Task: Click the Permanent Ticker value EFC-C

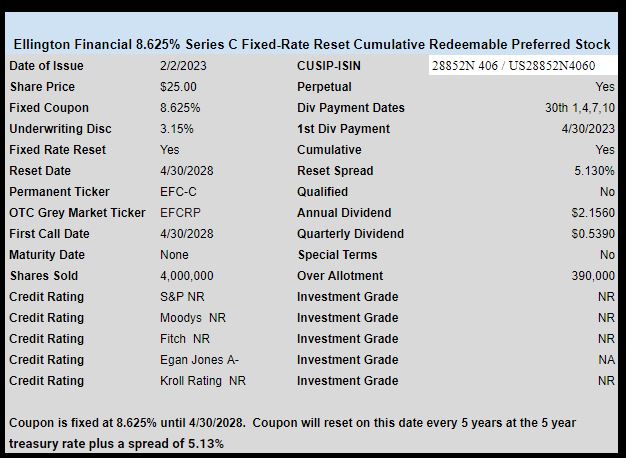Action: point(178,192)
